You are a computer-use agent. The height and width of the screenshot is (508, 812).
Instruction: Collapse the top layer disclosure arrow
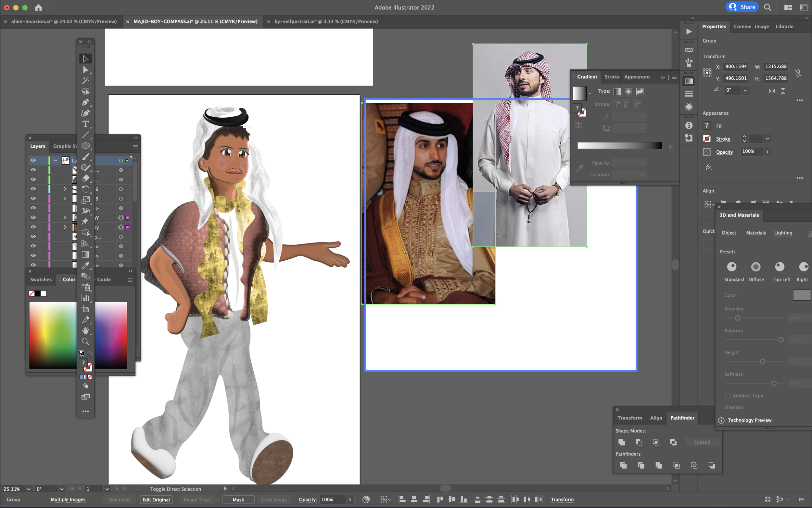click(56, 160)
